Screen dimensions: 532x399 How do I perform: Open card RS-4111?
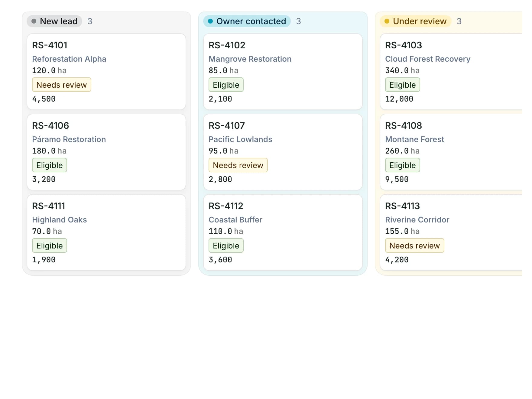click(106, 232)
